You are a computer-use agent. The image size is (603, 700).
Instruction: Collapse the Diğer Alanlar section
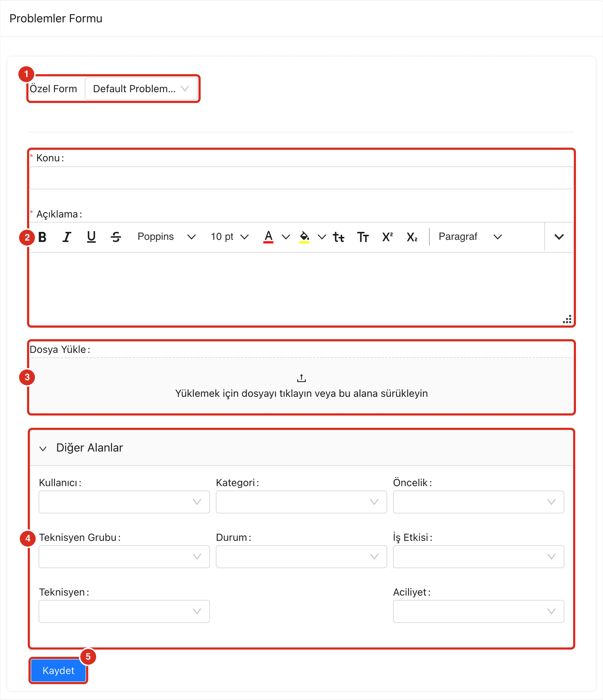(x=43, y=448)
